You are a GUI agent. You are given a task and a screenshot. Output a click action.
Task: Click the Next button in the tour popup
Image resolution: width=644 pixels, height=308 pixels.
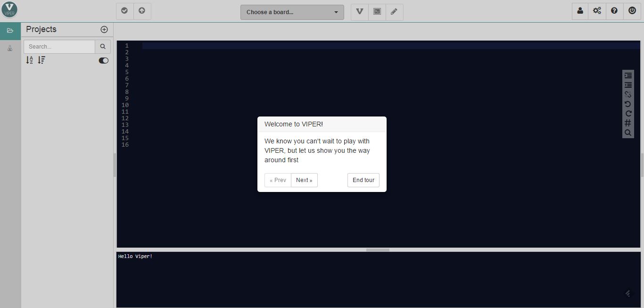(304, 180)
